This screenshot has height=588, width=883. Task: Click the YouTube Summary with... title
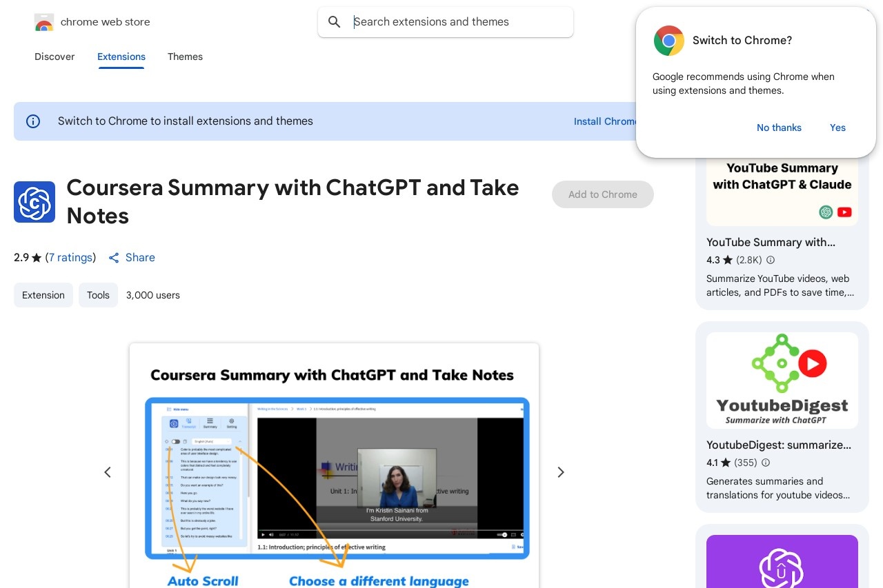pos(771,242)
